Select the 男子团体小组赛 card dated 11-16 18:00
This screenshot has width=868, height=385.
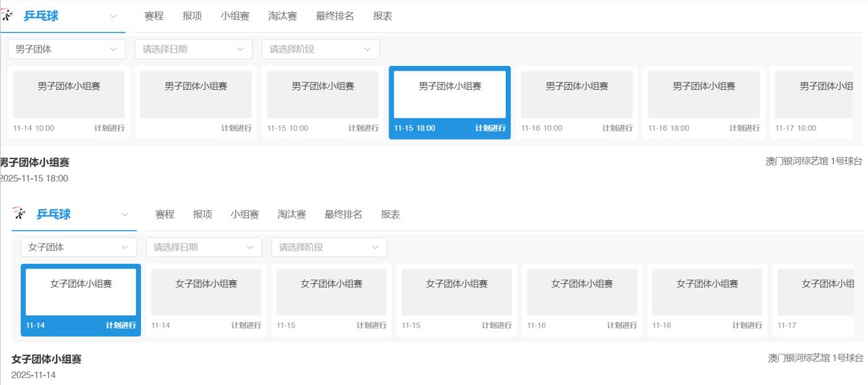(x=704, y=103)
